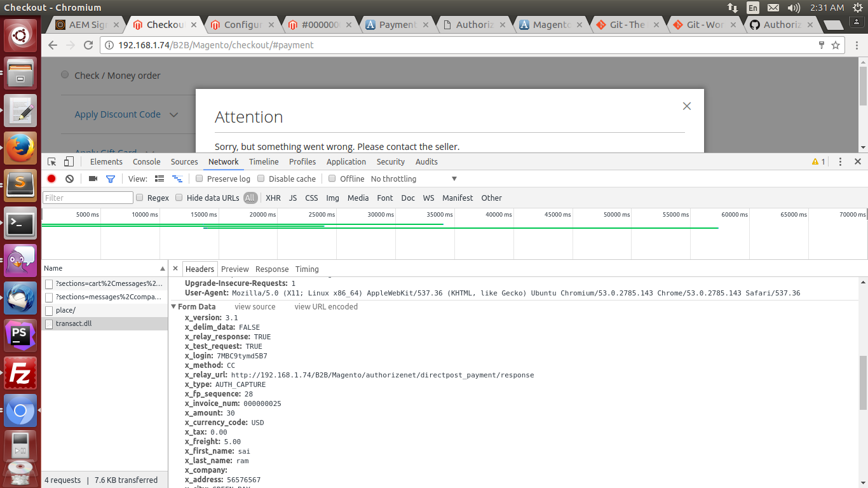Switch to the AEM Sign browser tab
The width and height of the screenshot is (868, 488).
87,25
